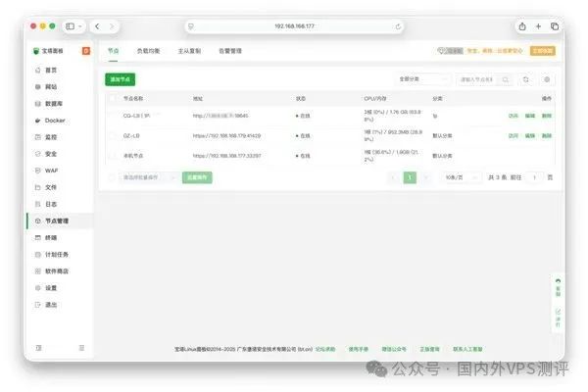Open 终端 terminal in the sidebar
The height and width of the screenshot is (392, 588).
tap(51, 238)
